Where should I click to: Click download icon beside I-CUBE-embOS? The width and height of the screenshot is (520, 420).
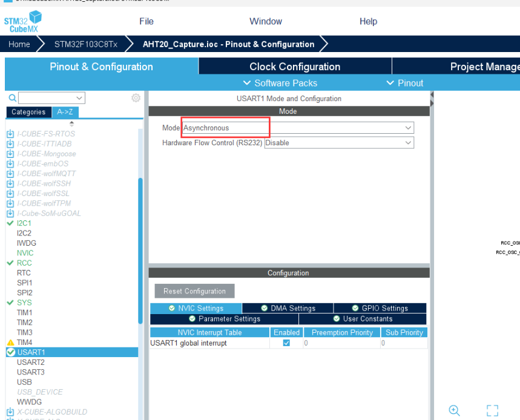point(10,164)
